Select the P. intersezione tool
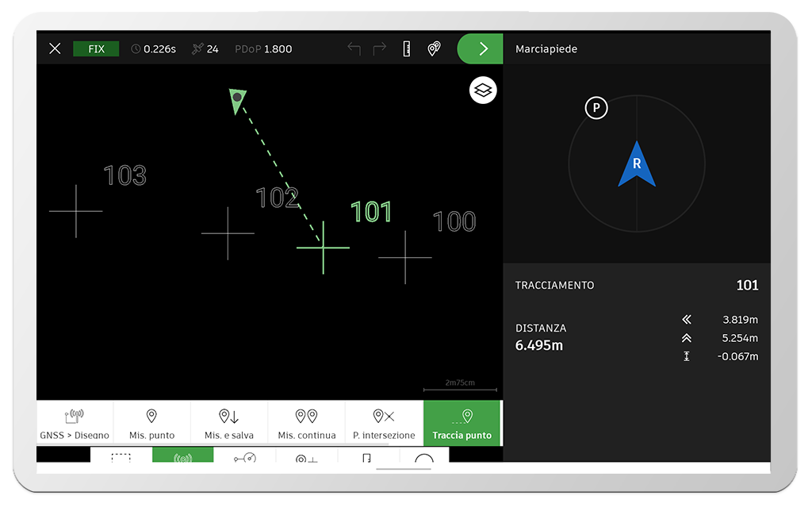812x507 pixels. (384, 423)
